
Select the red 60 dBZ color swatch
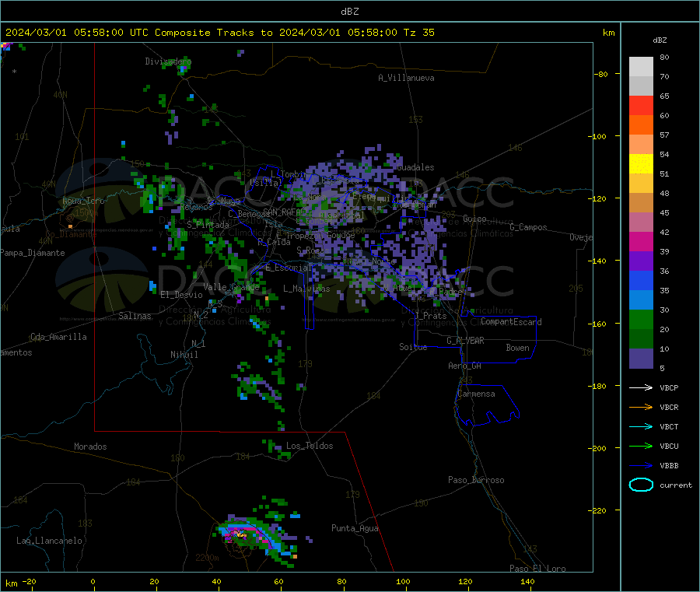pos(641,105)
